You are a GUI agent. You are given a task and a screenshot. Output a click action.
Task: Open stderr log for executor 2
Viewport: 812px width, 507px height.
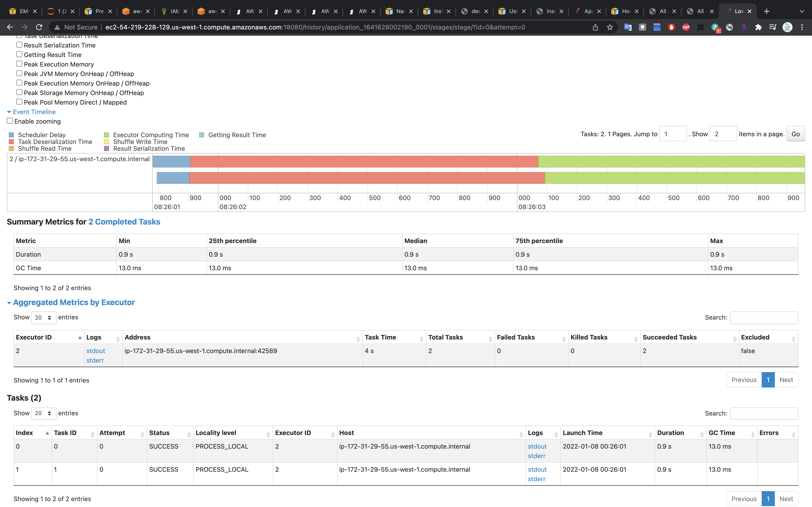[95, 361]
